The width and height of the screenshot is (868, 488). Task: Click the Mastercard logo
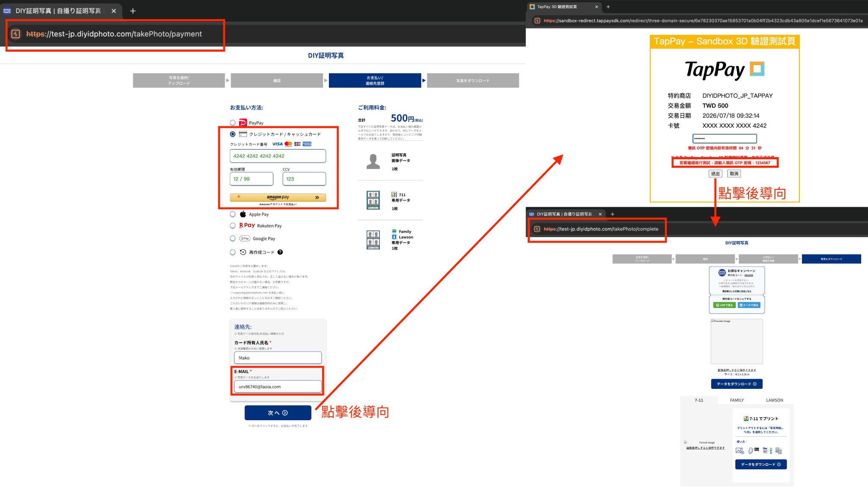pyautogui.click(x=289, y=144)
